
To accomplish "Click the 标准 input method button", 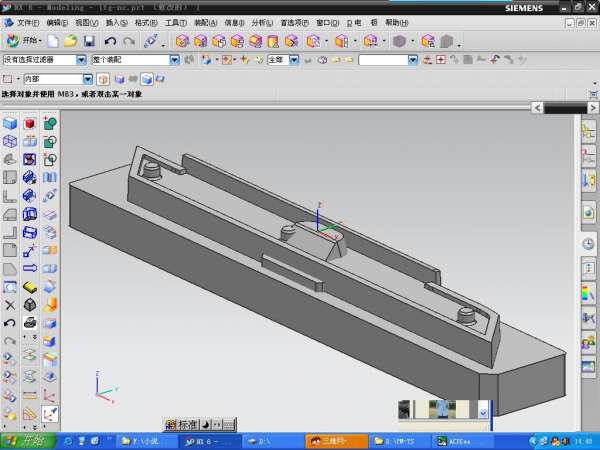I will click(x=187, y=424).
